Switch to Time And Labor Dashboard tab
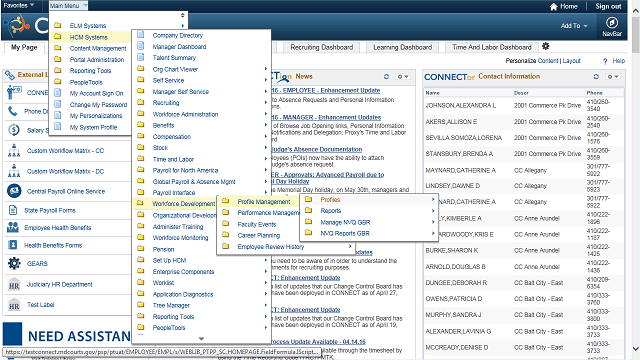Image resolution: width=640 pixels, height=360 pixels. tap(491, 47)
